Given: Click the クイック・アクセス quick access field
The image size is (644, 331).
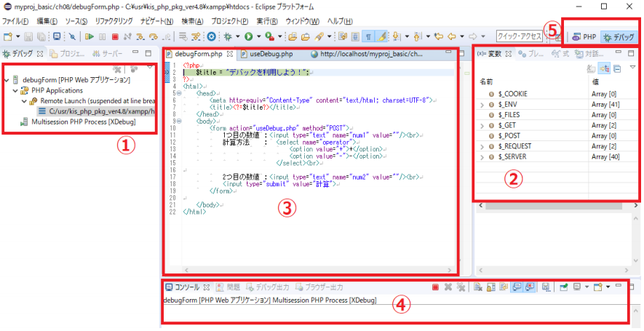Looking at the screenshot, I should [520, 36].
